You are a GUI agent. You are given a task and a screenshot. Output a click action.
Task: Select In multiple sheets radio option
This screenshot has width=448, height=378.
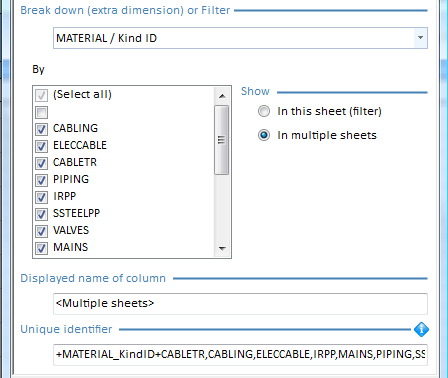[x=264, y=135]
